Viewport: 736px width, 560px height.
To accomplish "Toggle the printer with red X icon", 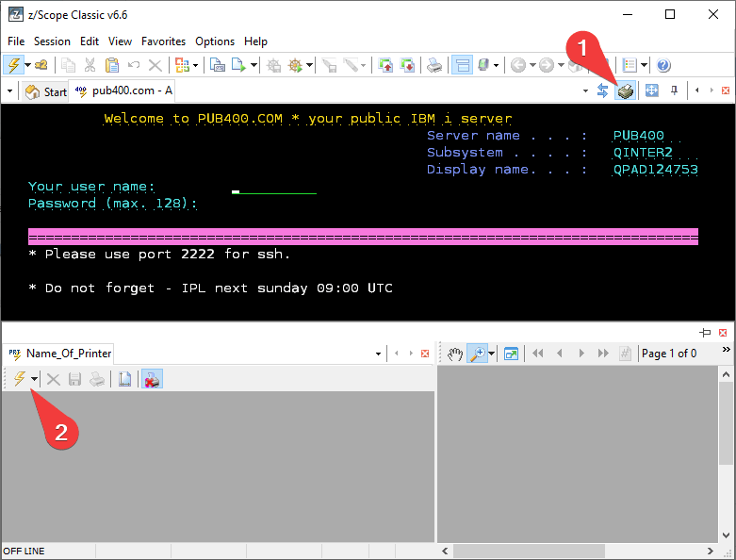I will 152,379.
